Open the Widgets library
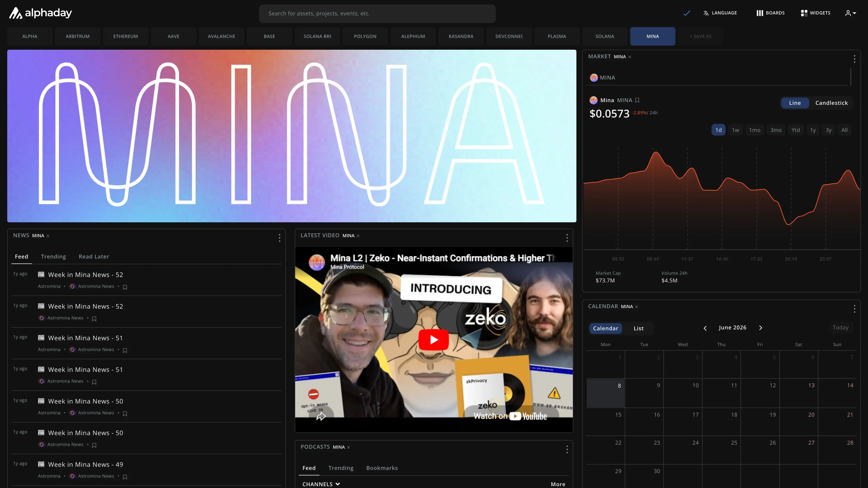The image size is (868, 488). click(815, 13)
